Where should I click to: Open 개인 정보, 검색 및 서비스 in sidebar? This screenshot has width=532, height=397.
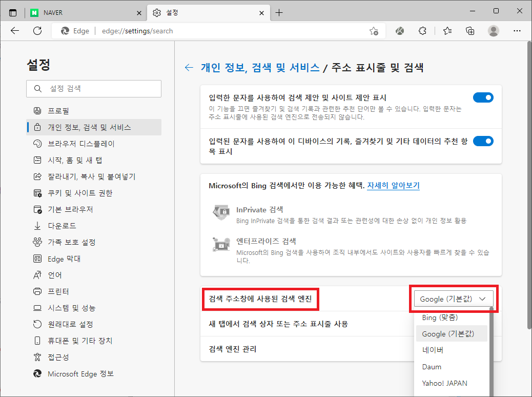click(94, 127)
